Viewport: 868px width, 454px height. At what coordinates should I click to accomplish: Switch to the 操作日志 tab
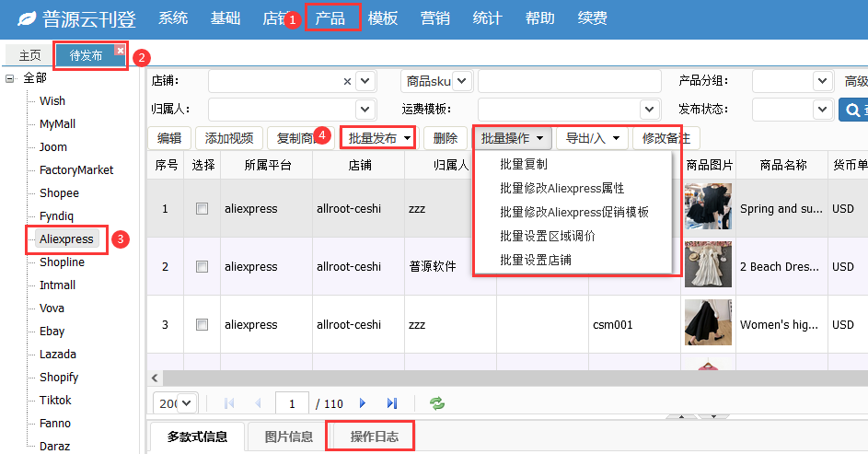pyautogui.click(x=375, y=437)
